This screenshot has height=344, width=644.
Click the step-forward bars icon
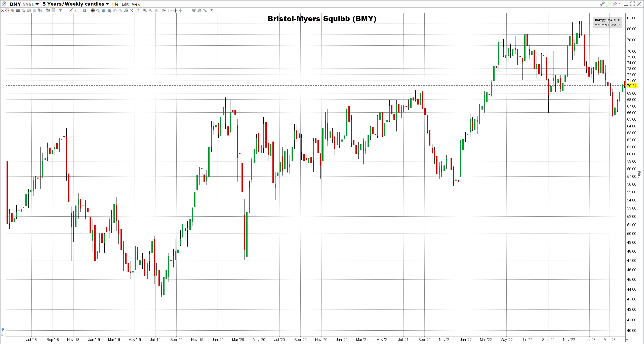tap(164, 10)
